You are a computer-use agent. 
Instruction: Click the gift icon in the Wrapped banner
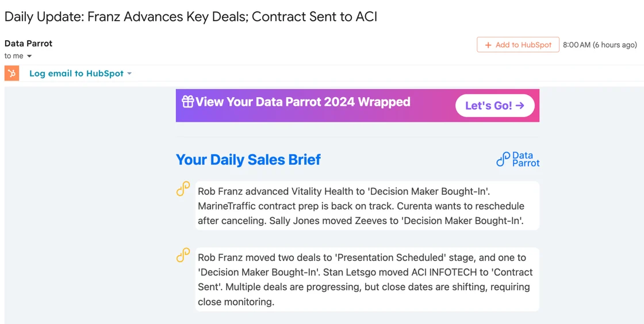pyautogui.click(x=187, y=102)
